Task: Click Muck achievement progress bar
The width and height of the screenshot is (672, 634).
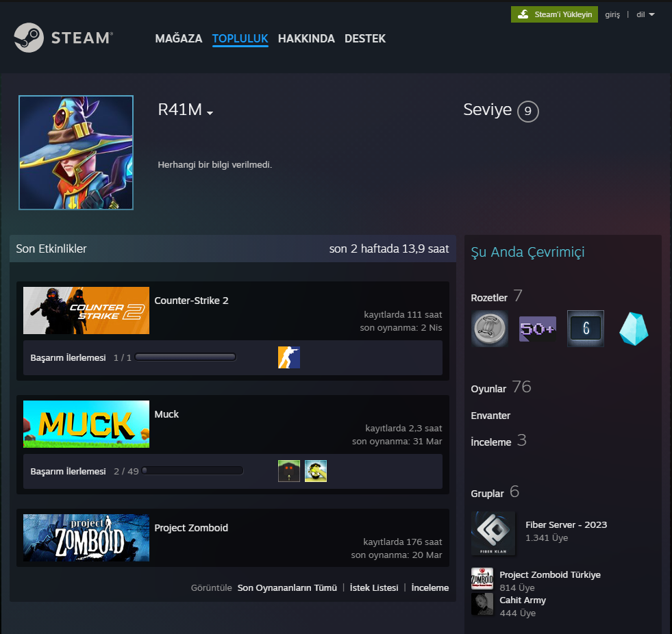Action: point(192,471)
